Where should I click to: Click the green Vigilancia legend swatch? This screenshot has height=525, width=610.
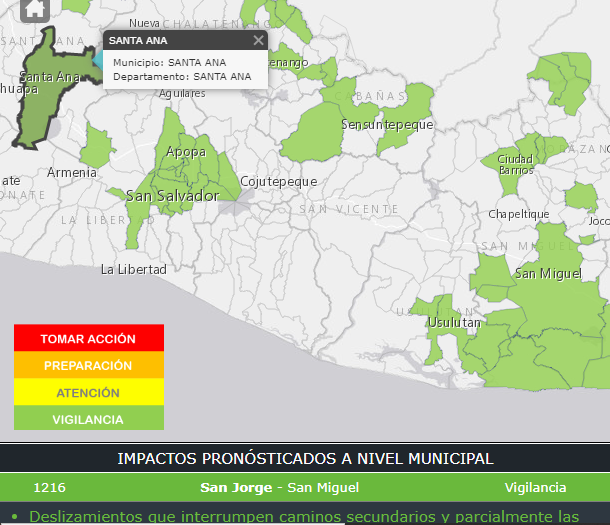(x=89, y=420)
